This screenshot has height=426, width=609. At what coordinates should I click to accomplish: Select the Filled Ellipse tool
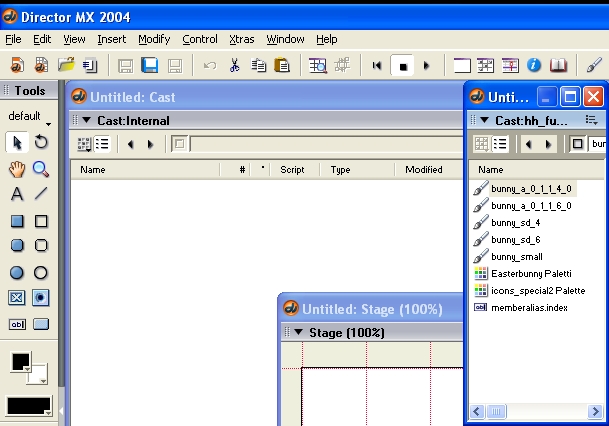pyautogui.click(x=17, y=273)
